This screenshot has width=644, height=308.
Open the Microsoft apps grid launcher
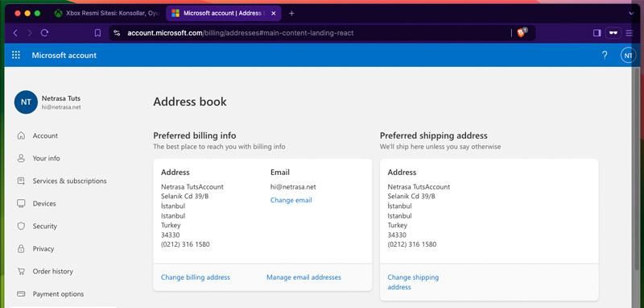[16, 55]
